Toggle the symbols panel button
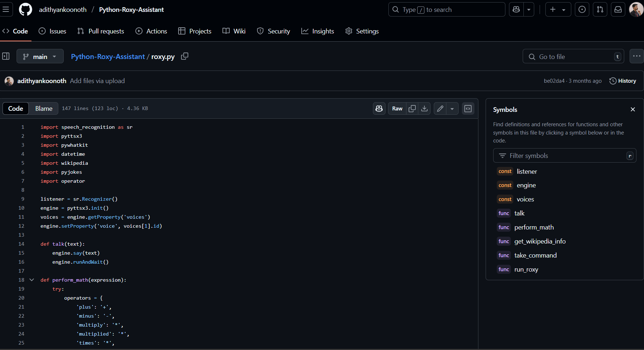The width and height of the screenshot is (644, 350). [x=468, y=109]
